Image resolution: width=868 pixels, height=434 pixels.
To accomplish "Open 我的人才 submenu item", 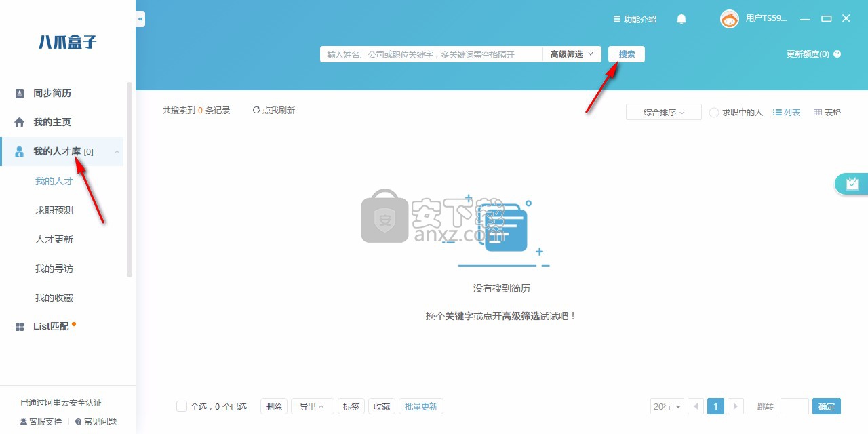I will pos(54,181).
